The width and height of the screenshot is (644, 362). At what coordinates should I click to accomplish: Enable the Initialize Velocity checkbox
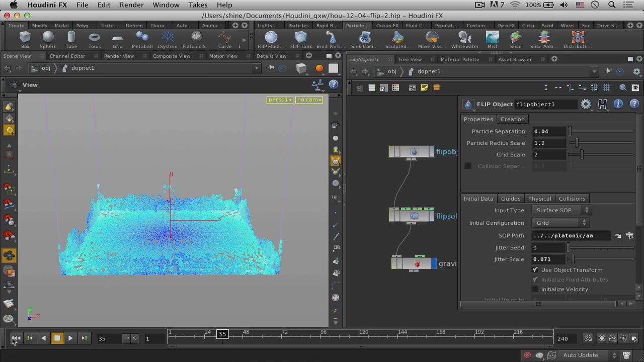point(535,289)
